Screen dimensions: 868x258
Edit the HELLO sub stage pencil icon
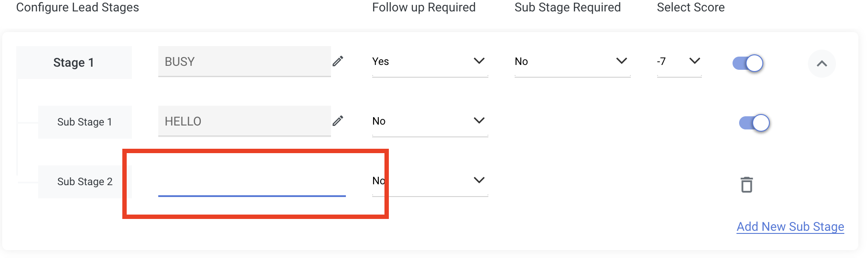coord(338,121)
